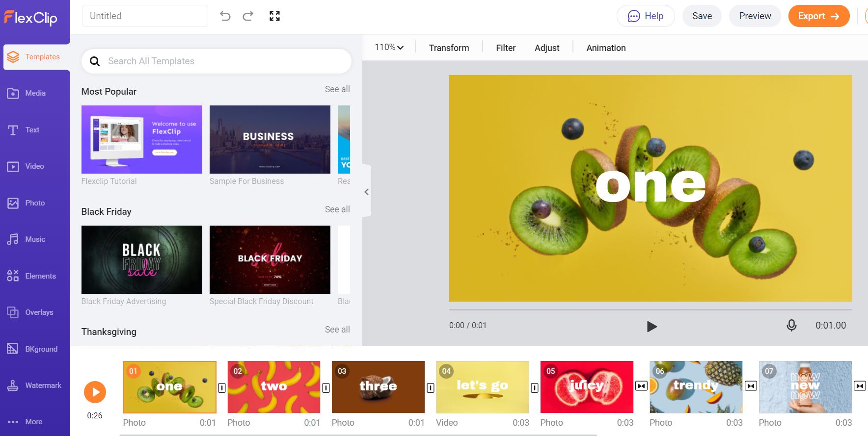Click the redo arrow icon
Screen dimensions: 868x436
248,16
